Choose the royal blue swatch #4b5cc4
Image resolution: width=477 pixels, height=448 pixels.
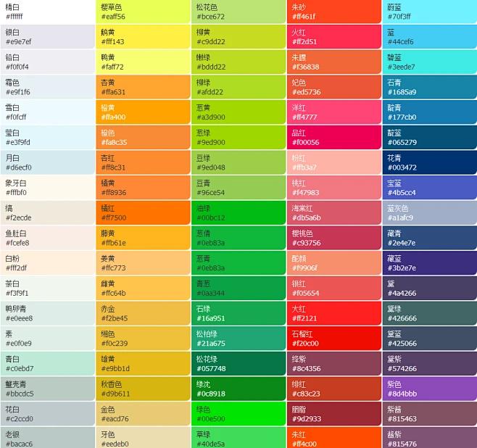(x=429, y=188)
